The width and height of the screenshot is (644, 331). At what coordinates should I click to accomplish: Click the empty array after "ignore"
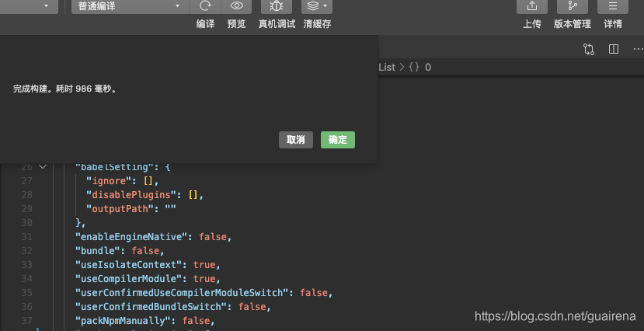click(x=148, y=181)
